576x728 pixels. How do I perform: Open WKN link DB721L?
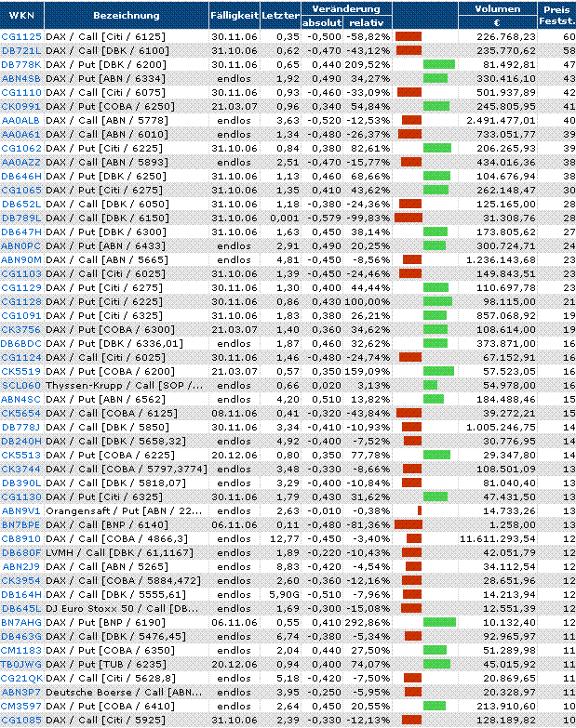tap(21, 50)
